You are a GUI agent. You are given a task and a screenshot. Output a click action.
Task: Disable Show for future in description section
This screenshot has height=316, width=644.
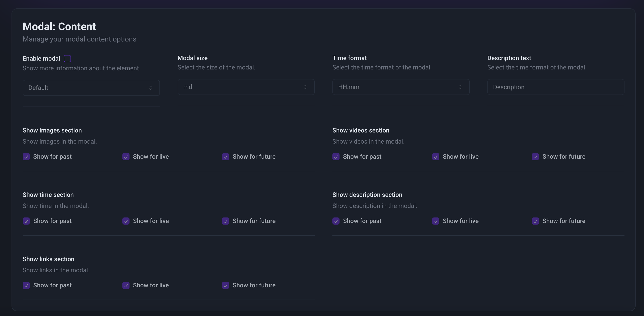click(x=535, y=221)
